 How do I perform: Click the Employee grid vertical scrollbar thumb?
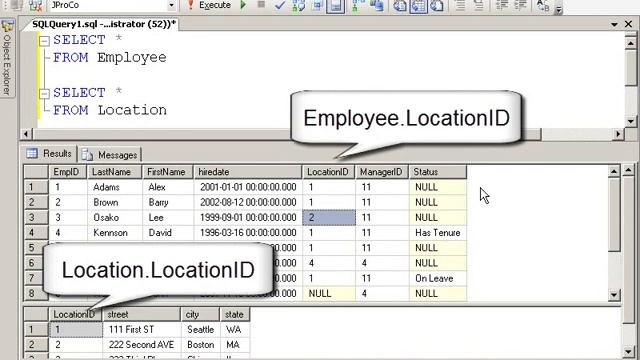click(614, 214)
